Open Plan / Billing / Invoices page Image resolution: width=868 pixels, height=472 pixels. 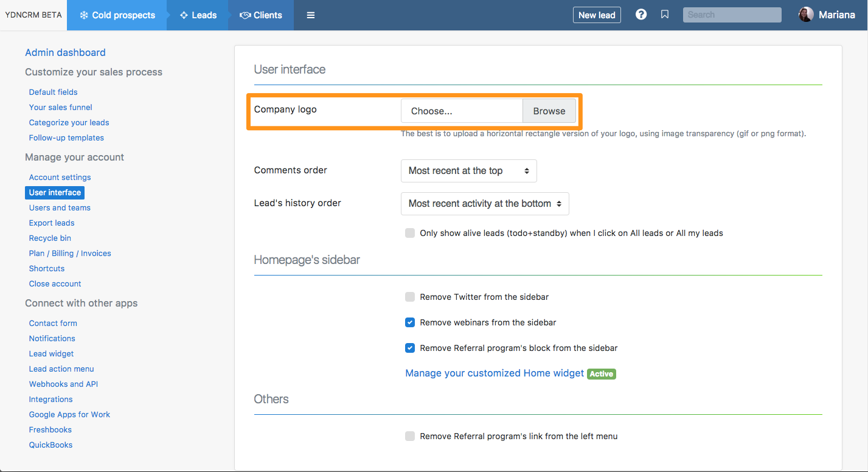tap(70, 253)
